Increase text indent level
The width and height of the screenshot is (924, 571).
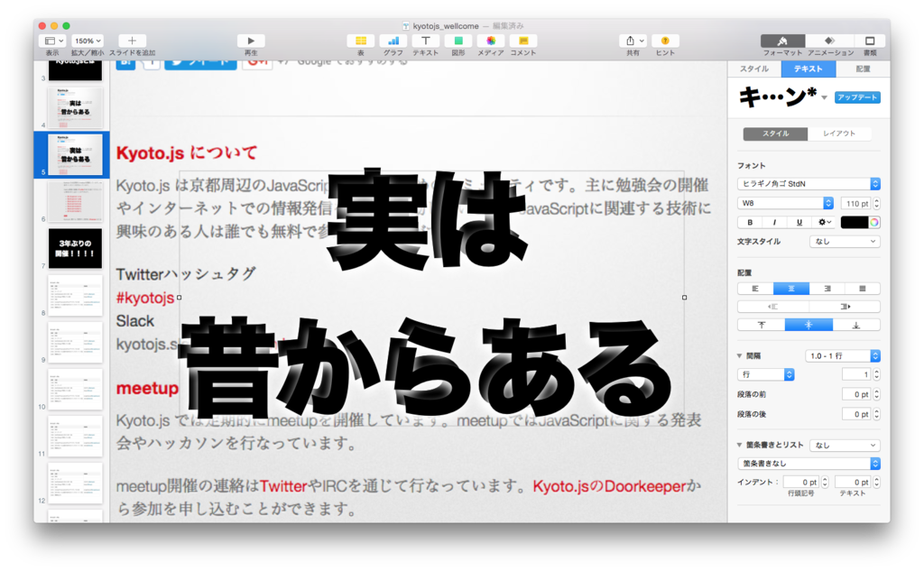[x=845, y=307]
